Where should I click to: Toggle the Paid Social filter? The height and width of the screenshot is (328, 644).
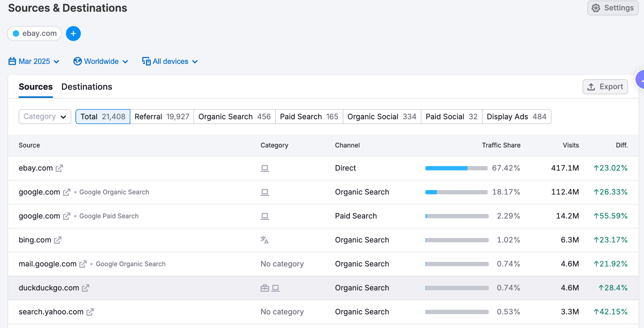pyautogui.click(x=451, y=116)
